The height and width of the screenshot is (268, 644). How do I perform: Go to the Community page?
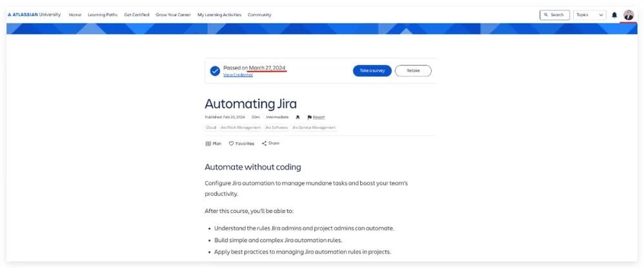tap(259, 15)
